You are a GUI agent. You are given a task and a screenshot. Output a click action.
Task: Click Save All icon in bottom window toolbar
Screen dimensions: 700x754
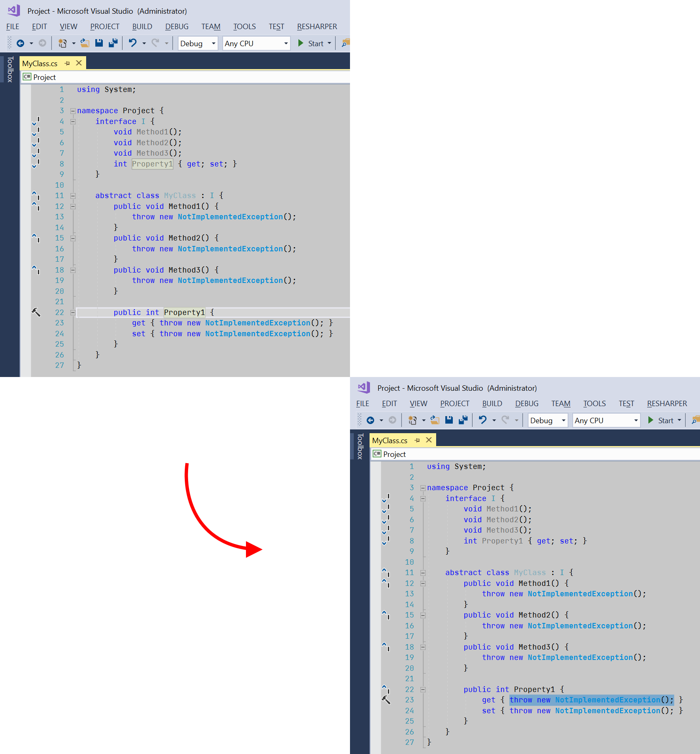[463, 420]
